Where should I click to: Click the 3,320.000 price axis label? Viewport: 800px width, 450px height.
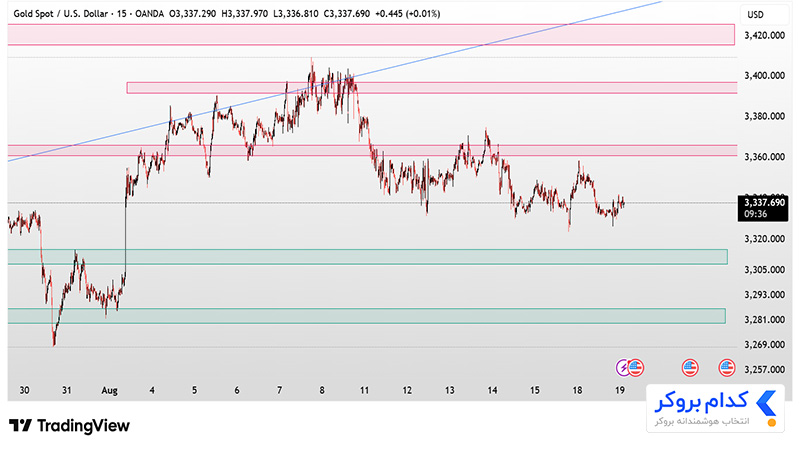(x=764, y=239)
